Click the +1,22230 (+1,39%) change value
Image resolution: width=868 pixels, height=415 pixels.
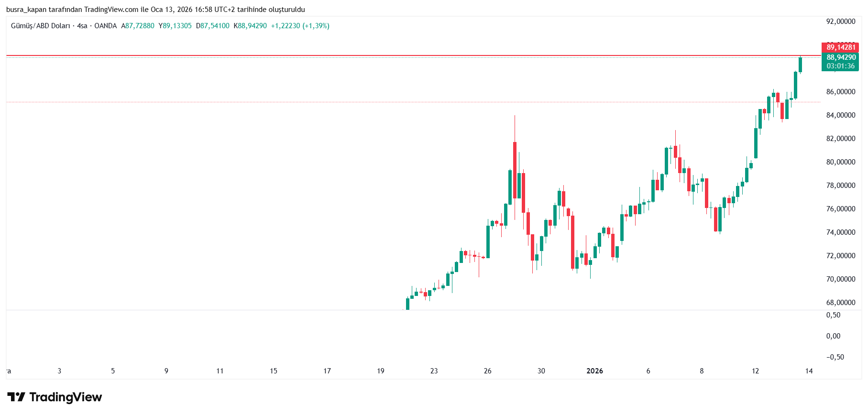[300, 26]
